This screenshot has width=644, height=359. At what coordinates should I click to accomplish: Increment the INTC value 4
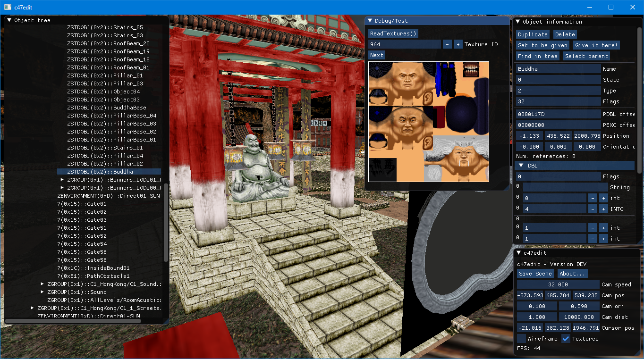(x=603, y=209)
